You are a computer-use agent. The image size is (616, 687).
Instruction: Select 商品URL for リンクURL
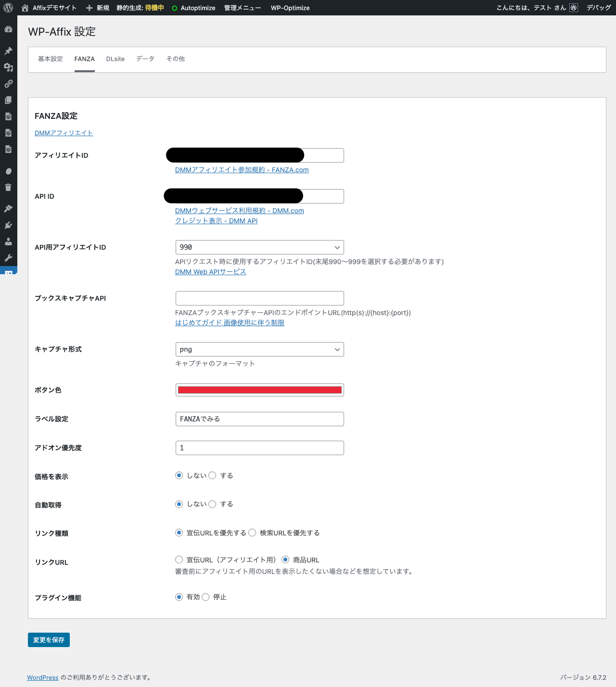point(285,560)
